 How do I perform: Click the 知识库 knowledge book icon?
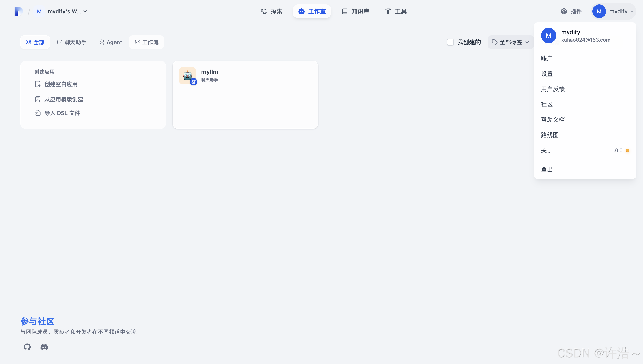tap(344, 11)
